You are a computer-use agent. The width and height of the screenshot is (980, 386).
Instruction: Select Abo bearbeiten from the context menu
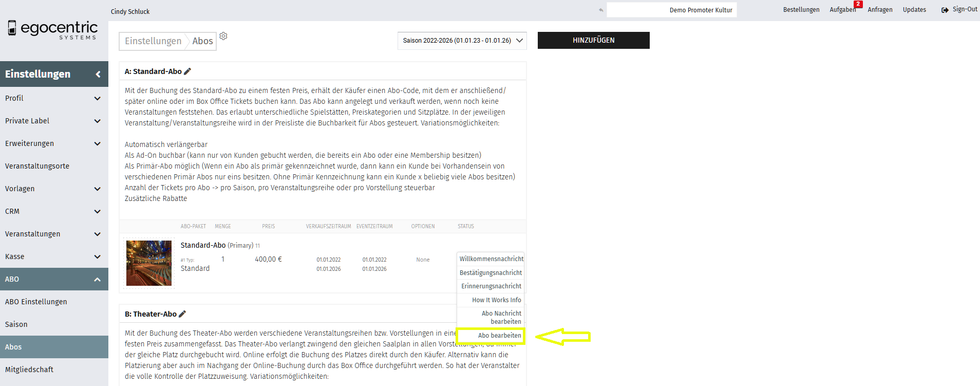pyautogui.click(x=499, y=336)
